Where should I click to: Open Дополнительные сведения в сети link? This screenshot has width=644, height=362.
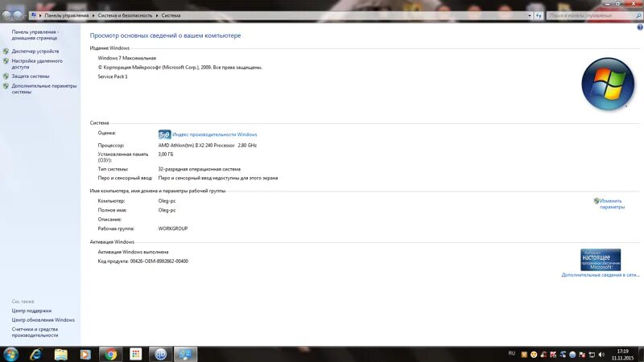click(x=601, y=275)
